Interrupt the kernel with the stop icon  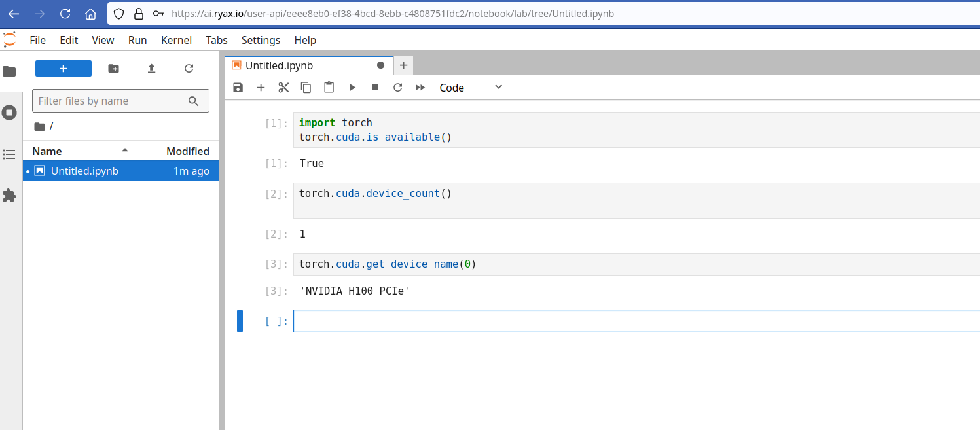pyautogui.click(x=374, y=88)
